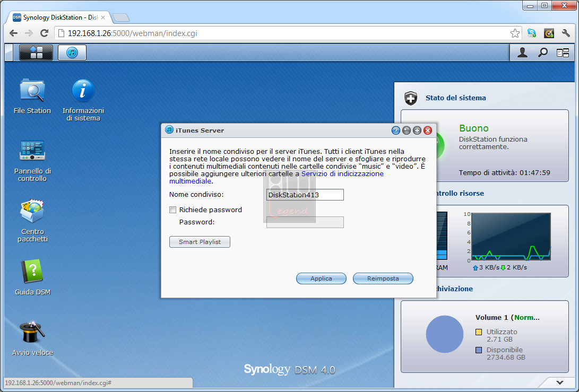Open the File Station desktop icon
Image resolution: width=579 pixels, height=392 pixels.
pos(32,96)
